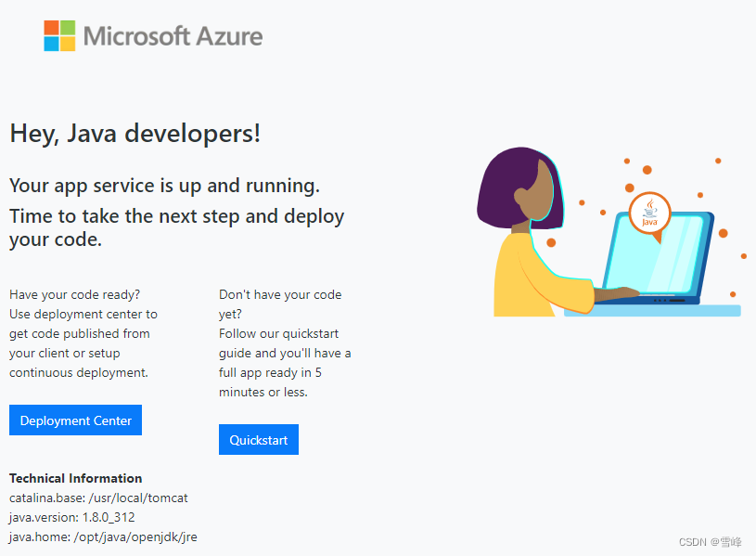Click the 'Your app service is up and running' text
The image size is (756, 556).
(x=164, y=186)
